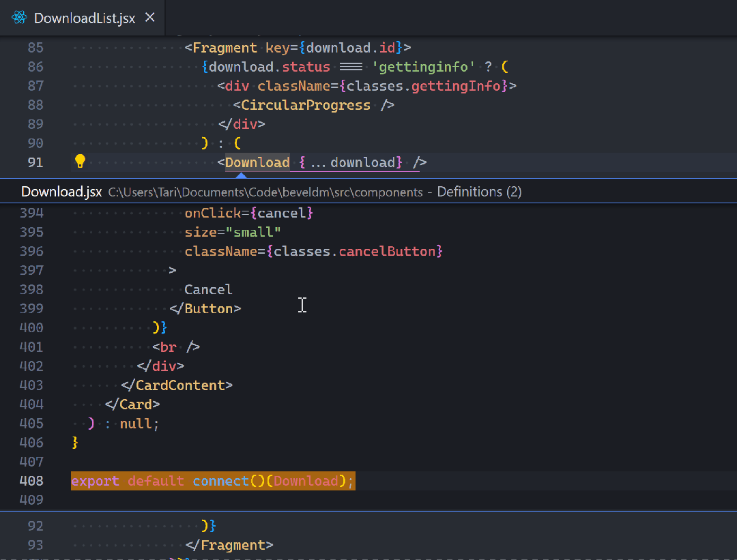737x560 pixels.
Task: Click the Download component name on line 91
Action: tap(257, 162)
